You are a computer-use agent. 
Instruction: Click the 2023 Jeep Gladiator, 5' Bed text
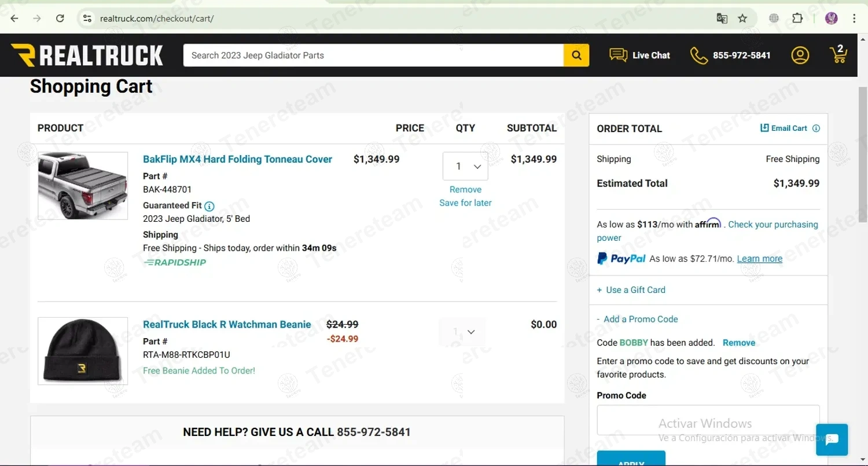tap(196, 219)
